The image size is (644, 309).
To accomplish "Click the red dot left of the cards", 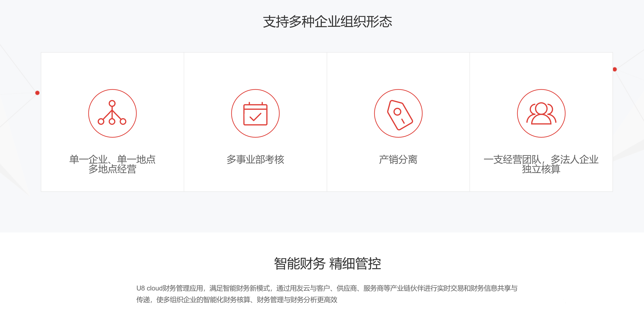I will [x=37, y=93].
